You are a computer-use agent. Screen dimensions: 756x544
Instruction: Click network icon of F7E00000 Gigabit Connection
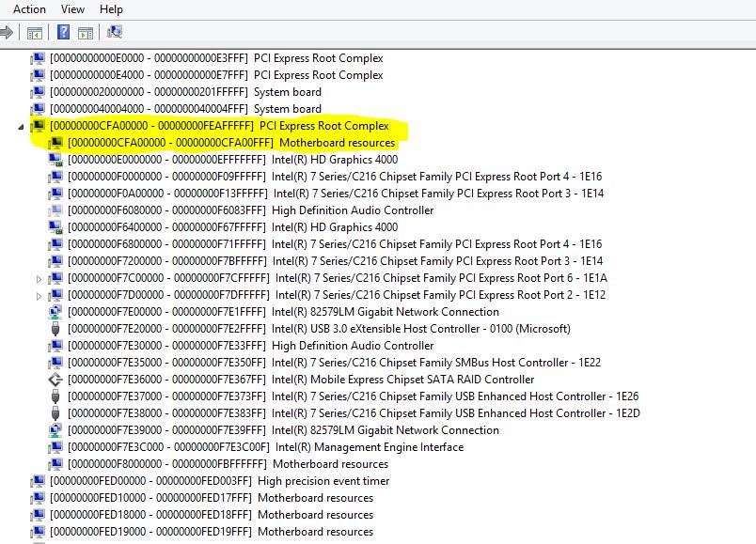click(55, 312)
